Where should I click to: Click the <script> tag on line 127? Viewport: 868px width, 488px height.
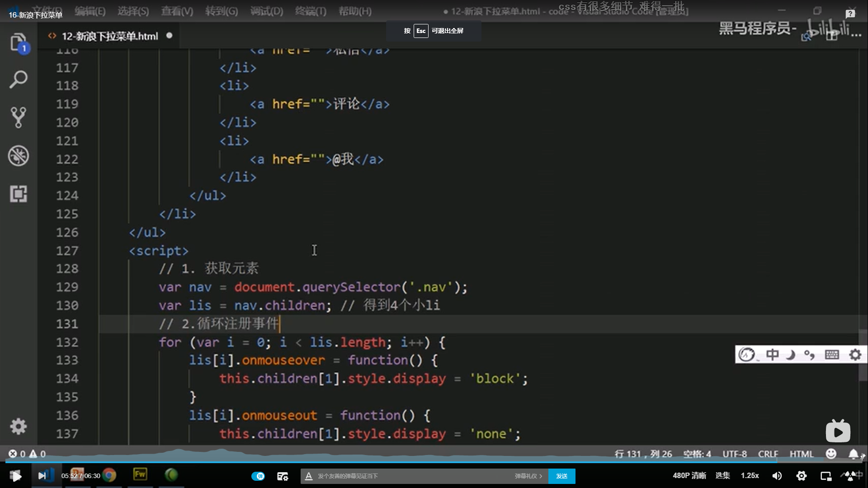159,251
